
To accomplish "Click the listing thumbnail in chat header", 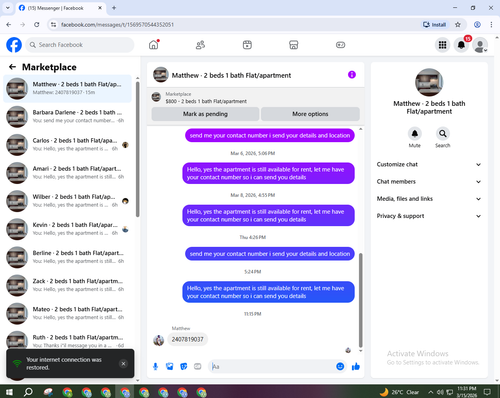I will coord(160,74).
